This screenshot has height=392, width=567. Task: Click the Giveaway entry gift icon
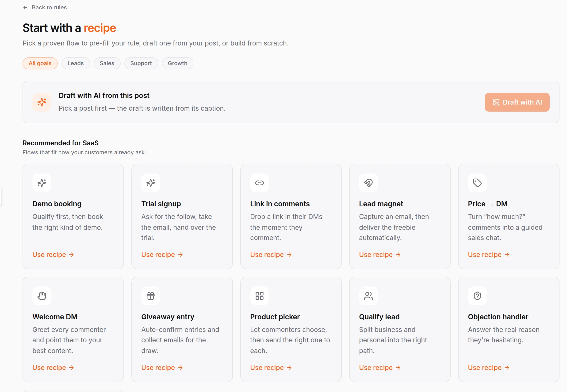(151, 296)
